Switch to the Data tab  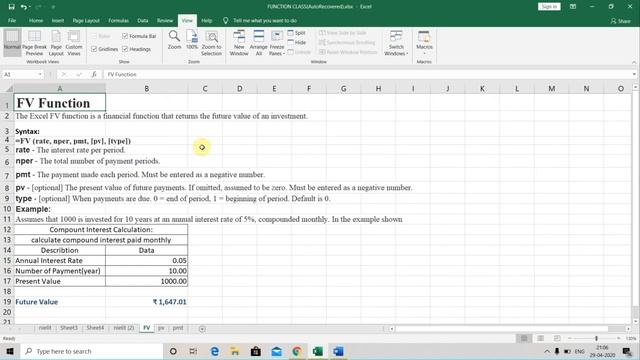pos(142,20)
